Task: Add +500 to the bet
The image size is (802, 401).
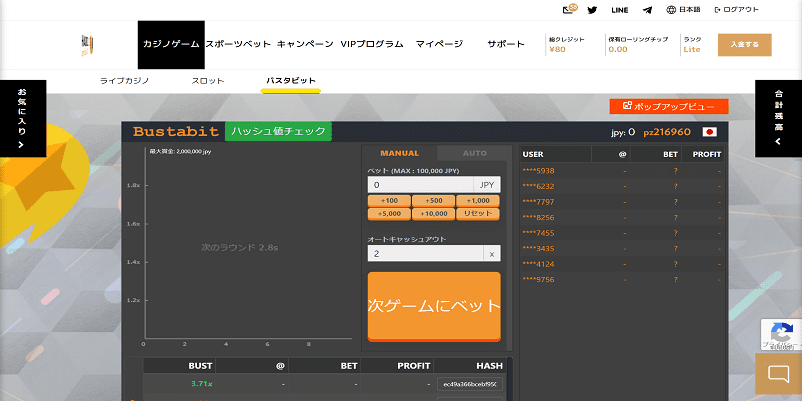Action: pyautogui.click(x=433, y=201)
